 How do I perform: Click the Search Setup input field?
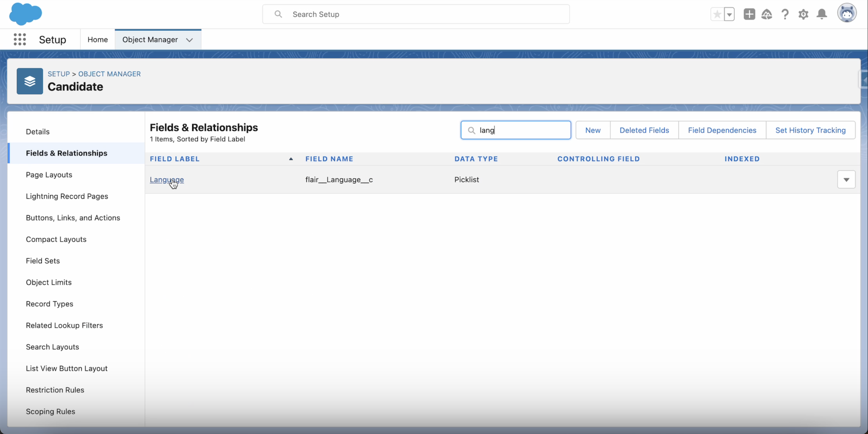pyautogui.click(x=416, y=14)
